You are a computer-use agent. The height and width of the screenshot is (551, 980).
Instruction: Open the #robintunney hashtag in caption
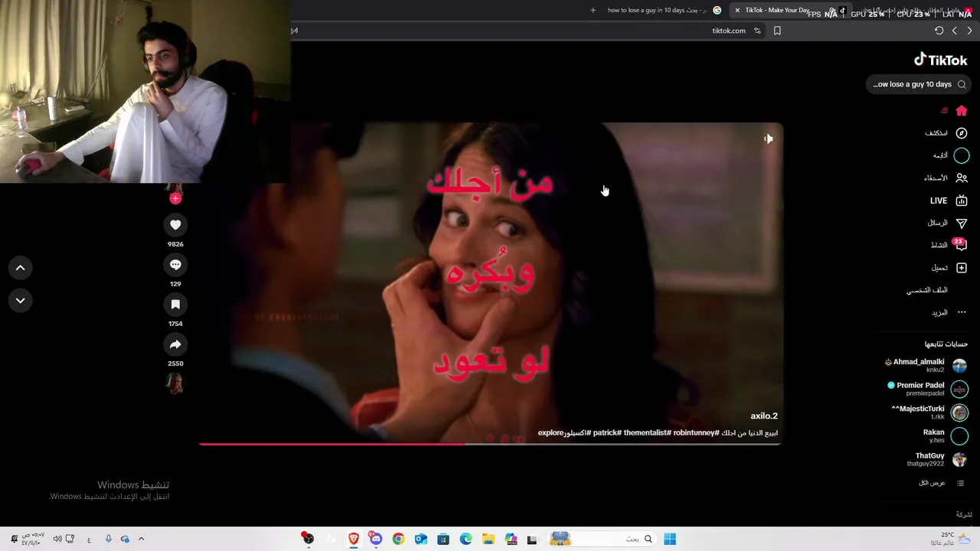click(697, 433)
